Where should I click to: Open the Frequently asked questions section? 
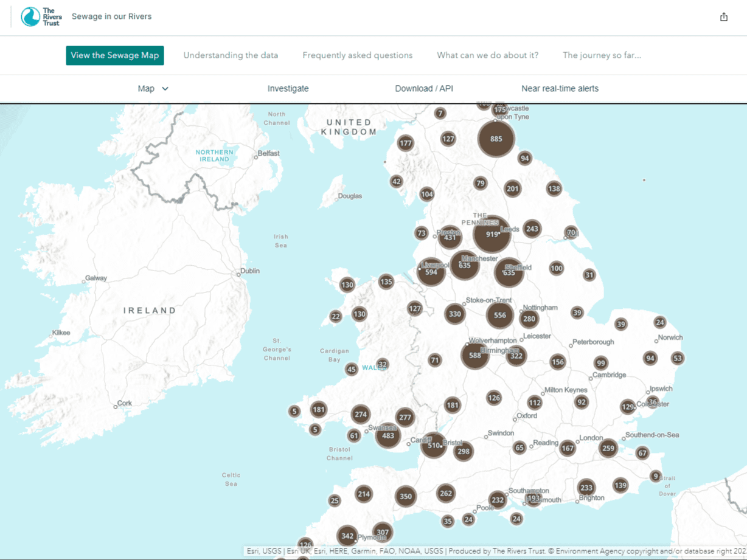tap(357, 55)
